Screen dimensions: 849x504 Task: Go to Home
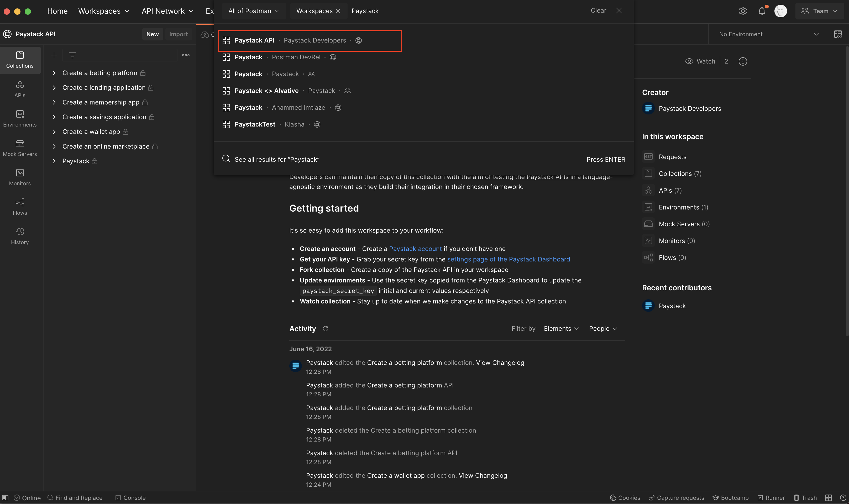click(x=57, y=11)
